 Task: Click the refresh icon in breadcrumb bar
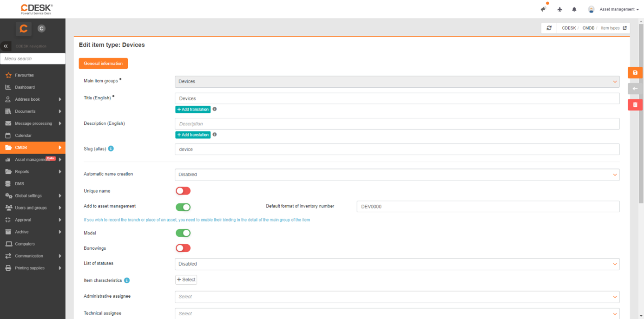549,28
